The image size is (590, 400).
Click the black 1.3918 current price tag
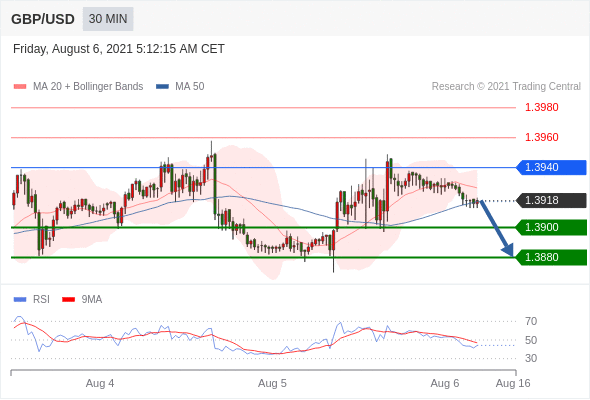pos(551,200)
